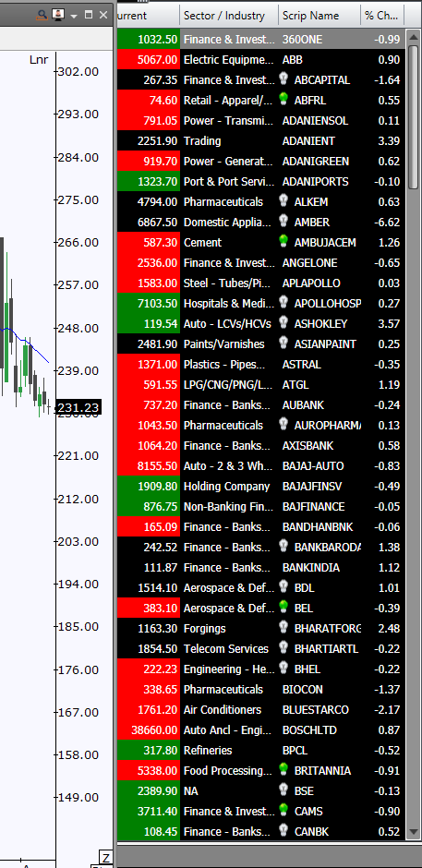The width and height of the screenshot is (422, 868).
Task: Click the bulb icon beside BHARATFORG
Action: [x=283, y=628]
